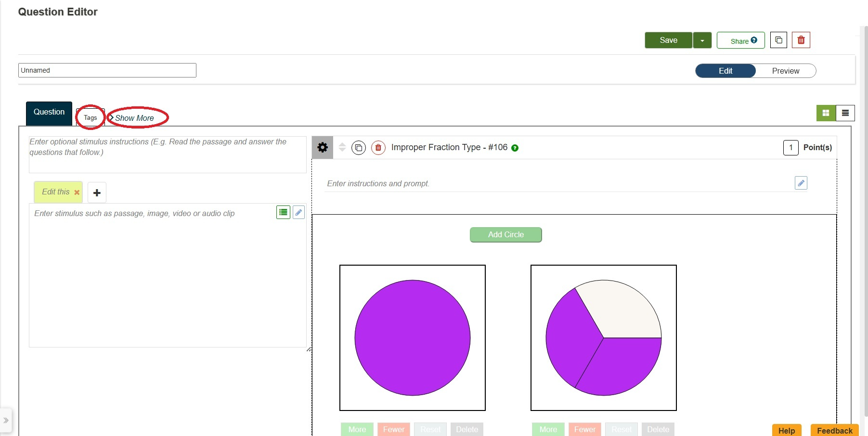Click Add Circle button
This screenshot has height=436, width=868.
coord(506,235)
